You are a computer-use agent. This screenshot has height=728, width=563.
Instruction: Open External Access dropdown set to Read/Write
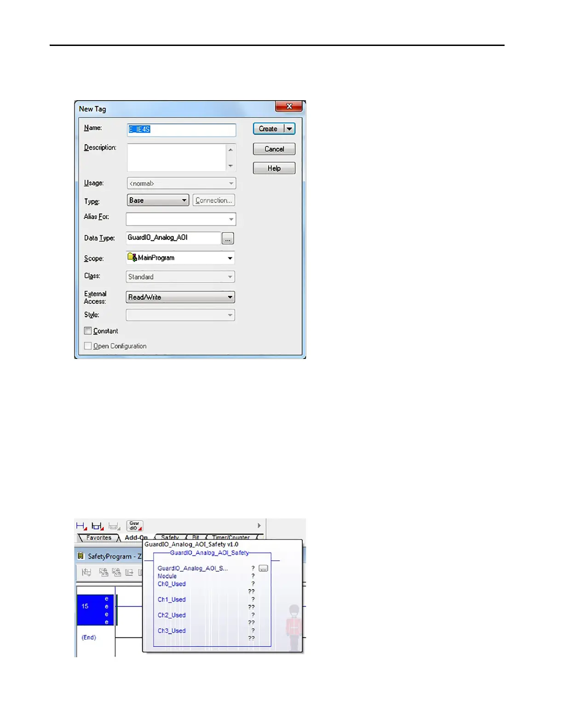pyautogui.click(x=180, y=297)
